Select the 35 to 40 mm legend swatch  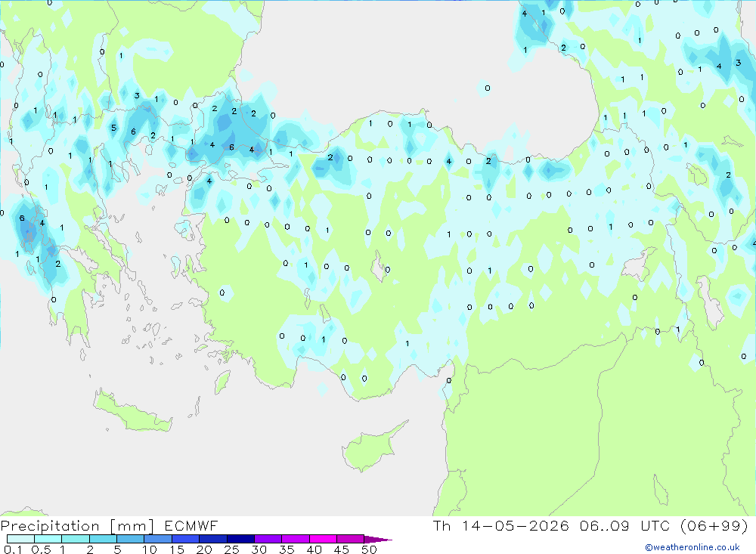(x=295, y=539)
